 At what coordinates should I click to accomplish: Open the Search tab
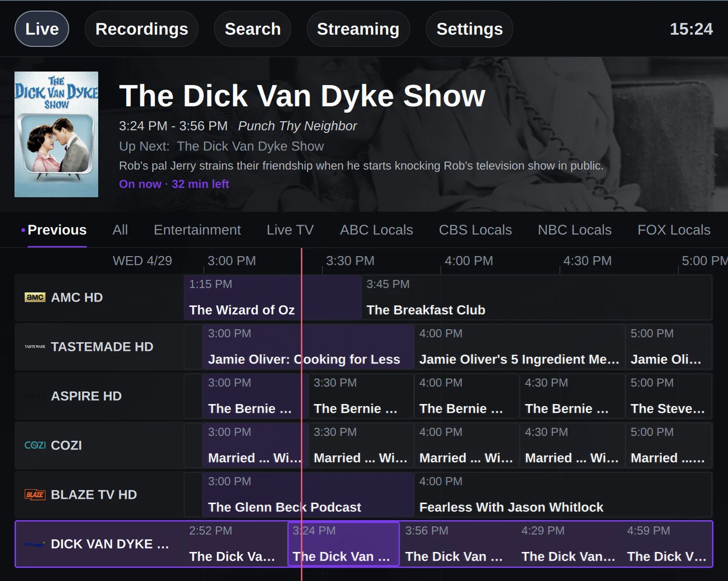coord(253,29)
